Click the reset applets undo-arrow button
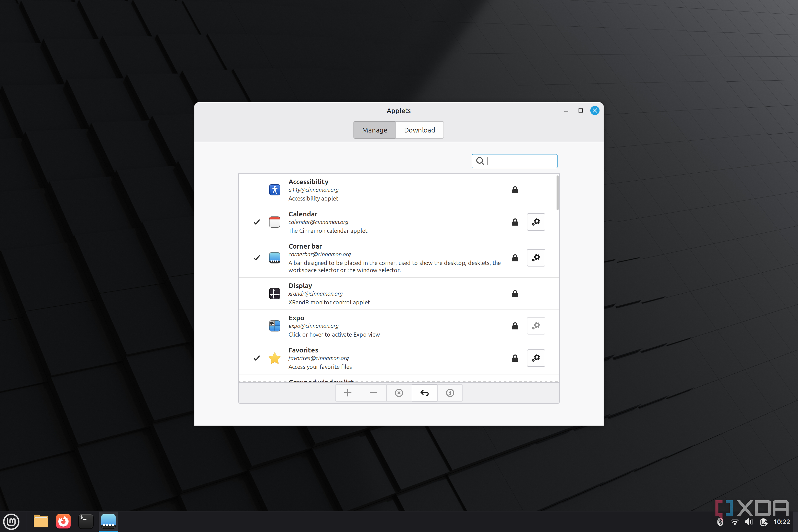Viewport: 798px width, 532px height. 424,393
